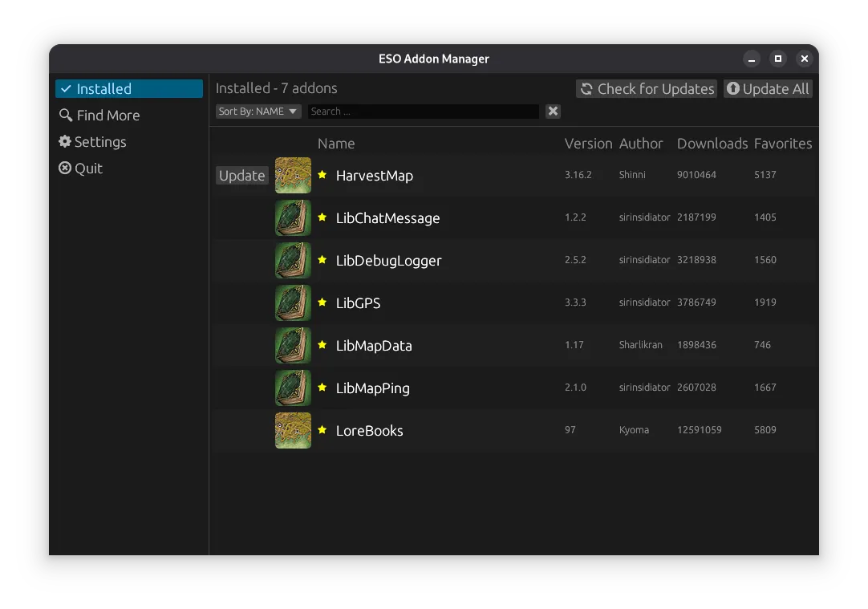This screenshot has width=868, height=609.
Task: Toggle the favorite star next to LibDebugLogger
Action: tap(322, 260)
